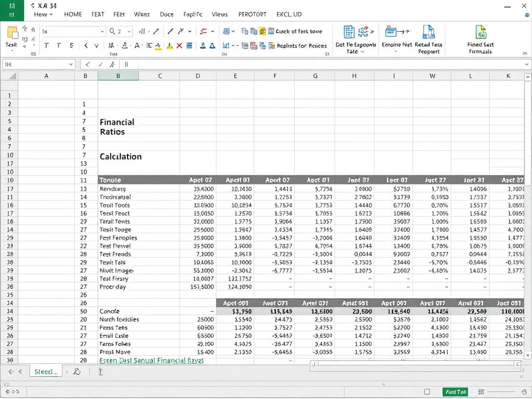Screen dimensions: 532x399
Task: Toggle the checkbox in the status bar
Action: 428,391
